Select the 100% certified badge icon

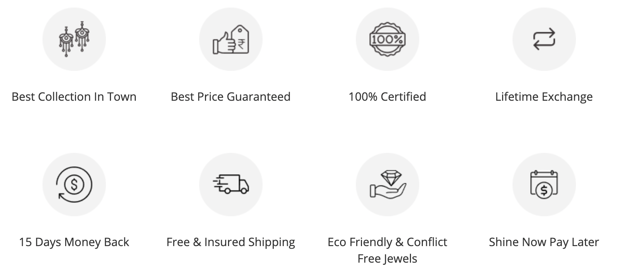[x=387, y=39]
